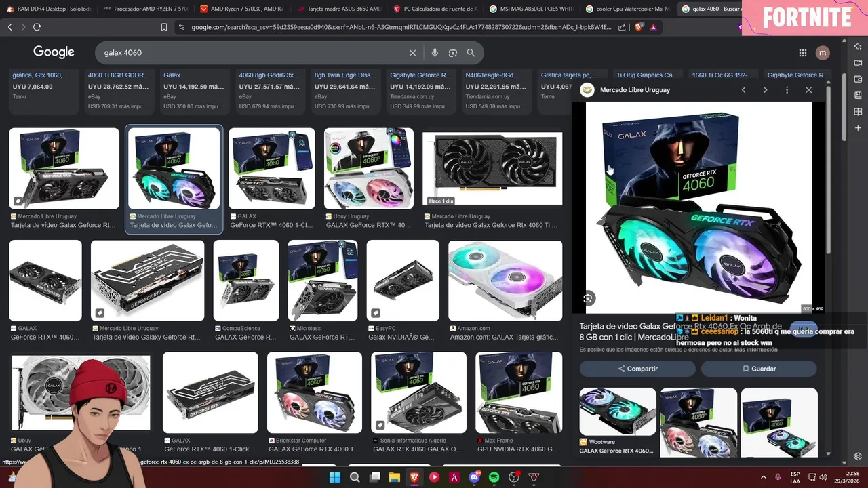Show previous image in preview panel
868x488 pixels.
[x=743, y=90]
